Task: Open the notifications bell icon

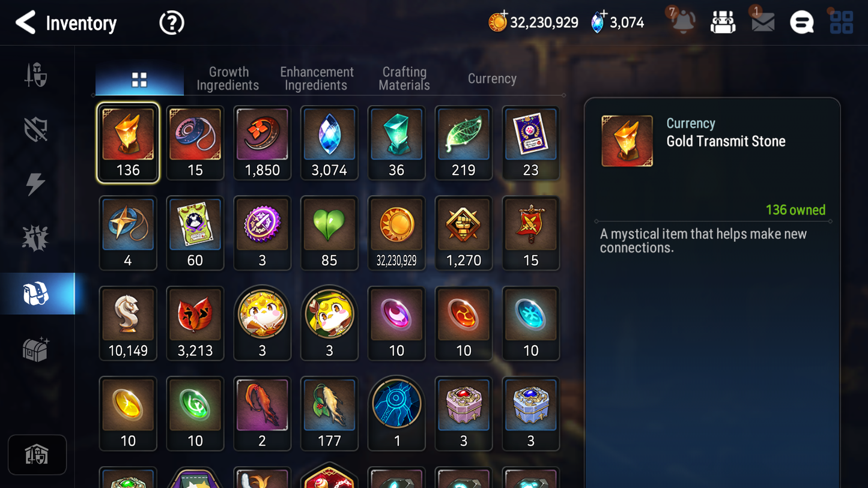Action: [x=683, y=22]
